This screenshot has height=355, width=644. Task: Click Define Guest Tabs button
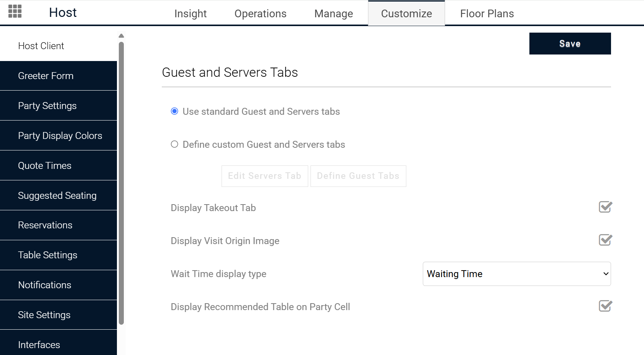click(x=358, y=176)
